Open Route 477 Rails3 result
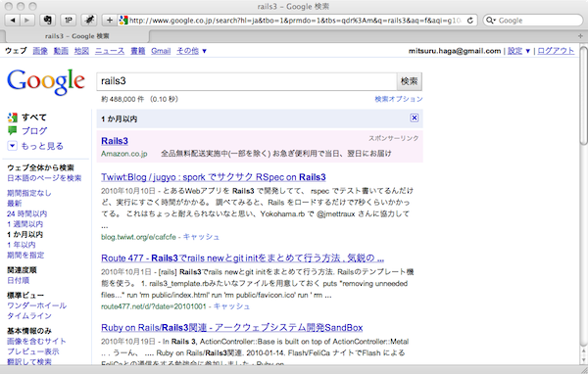This screenshot has height=374, width=588. pos(243,257)
